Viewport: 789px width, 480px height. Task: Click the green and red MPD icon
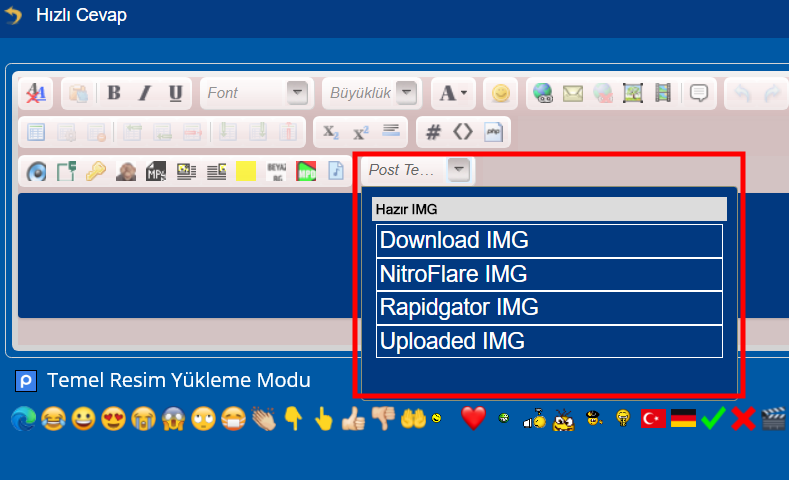click(x=306, y=172)
